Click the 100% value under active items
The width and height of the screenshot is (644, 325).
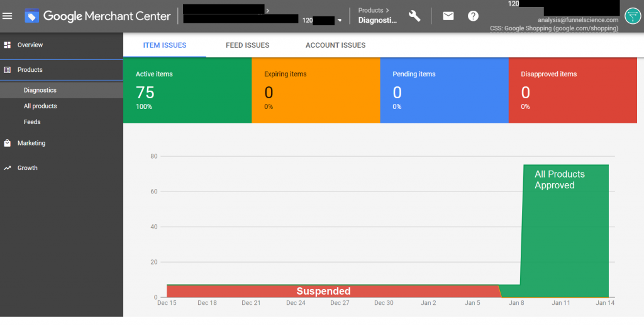pos(144,107)
